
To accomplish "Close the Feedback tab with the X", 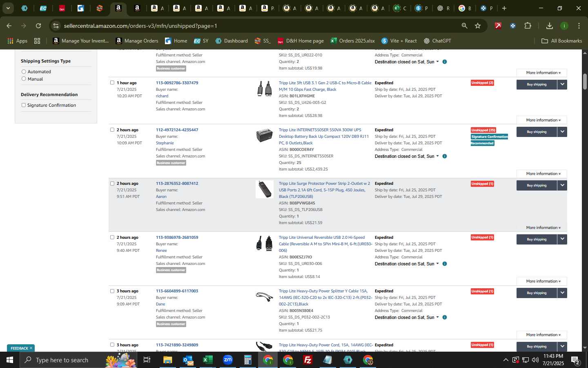I will coord(31,348).
